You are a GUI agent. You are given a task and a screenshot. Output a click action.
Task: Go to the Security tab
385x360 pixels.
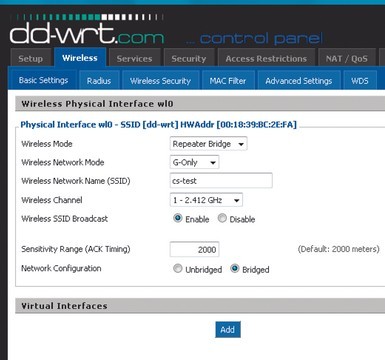[189, 58]
